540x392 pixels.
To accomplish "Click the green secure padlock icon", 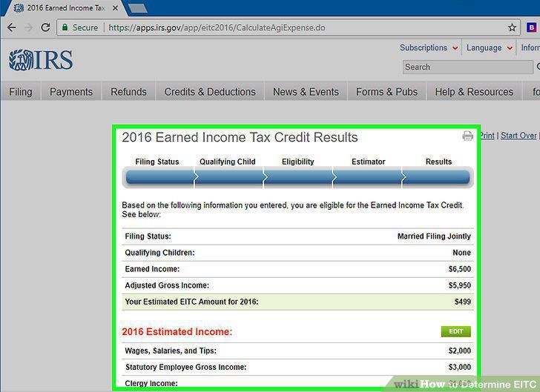I will point(65,27).
